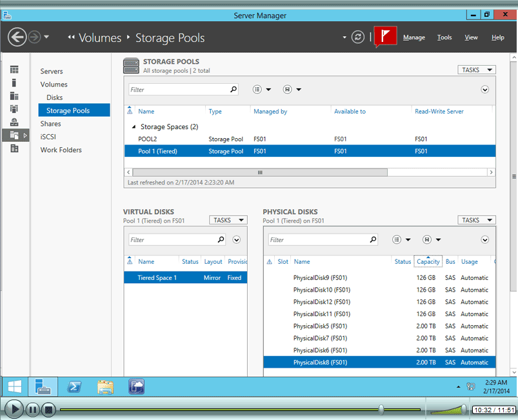The image size is (518, 420).
Task: Open Physical Disks TASKS dropdown
Action: (x=477, y=220)
